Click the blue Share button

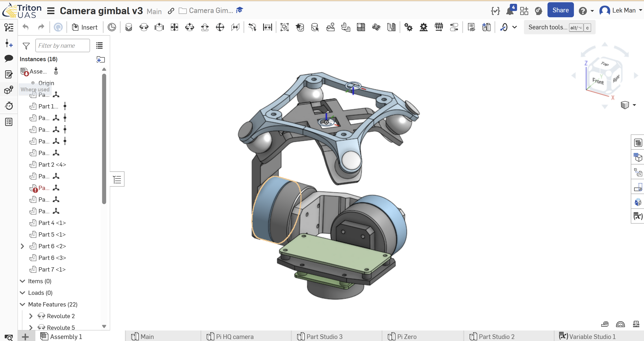(560, 10)
